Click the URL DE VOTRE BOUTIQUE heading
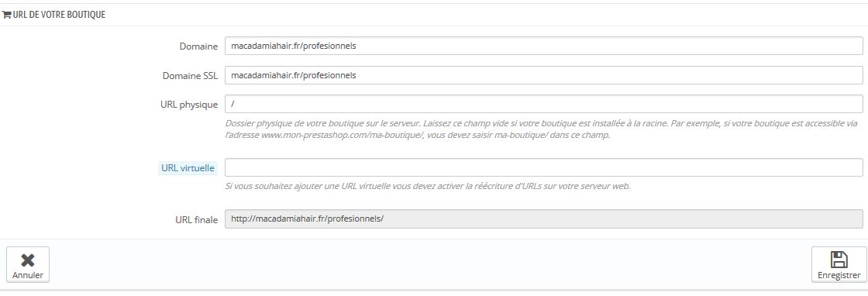Viewport: 868px width, 296px height. [59, 15]
